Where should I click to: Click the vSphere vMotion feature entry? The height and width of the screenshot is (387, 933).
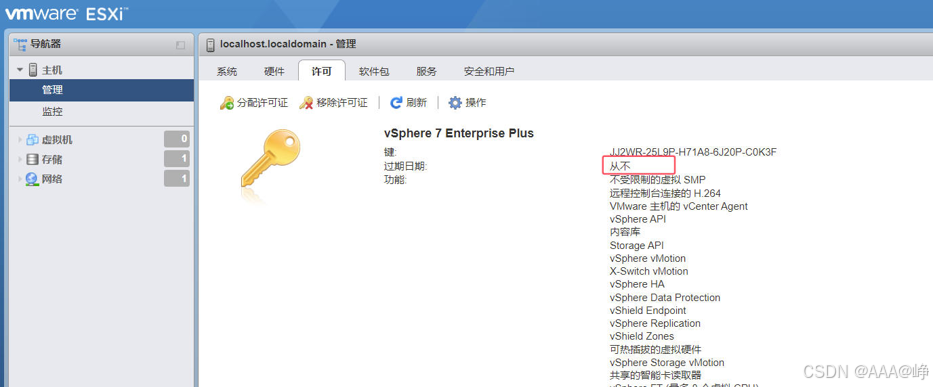click(x=648, y=258)
